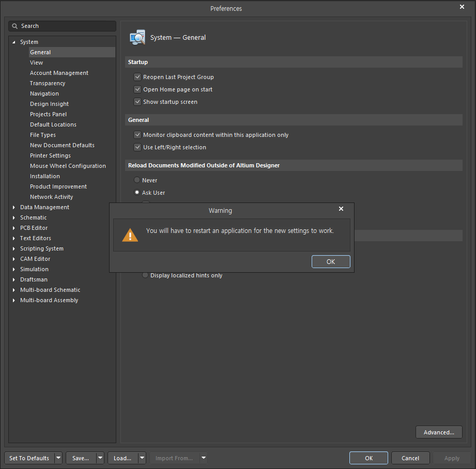Expand the PCB Editor node
The width and height of the screenshot is (476, 469).
(13, 228)
